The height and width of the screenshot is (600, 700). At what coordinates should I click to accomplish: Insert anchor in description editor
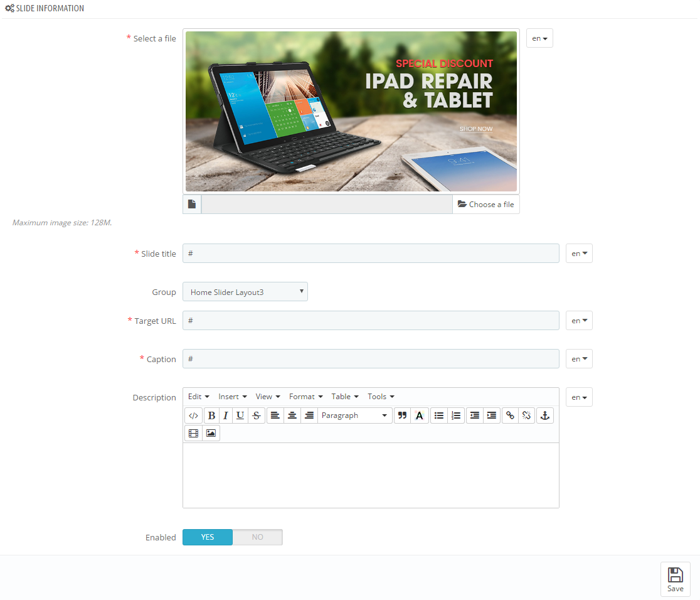[x=545, y=415]
